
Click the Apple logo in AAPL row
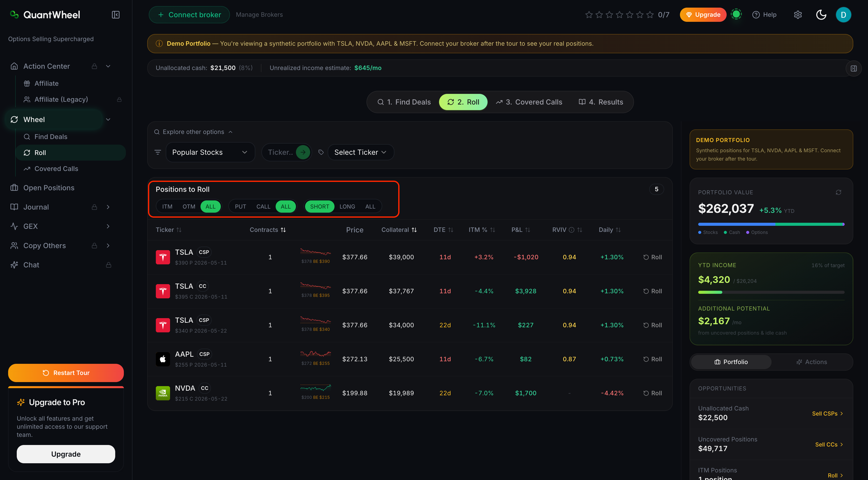(x=163, y=359)
